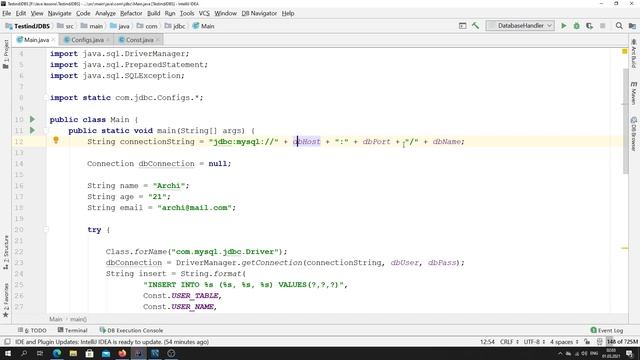
Task: Close the Const.java tab
Action: pos(158,40)
